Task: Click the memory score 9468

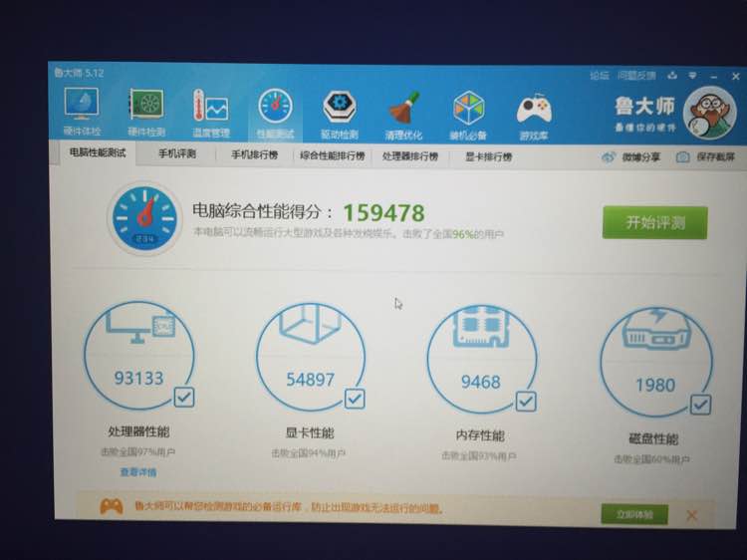Action: 481,383
